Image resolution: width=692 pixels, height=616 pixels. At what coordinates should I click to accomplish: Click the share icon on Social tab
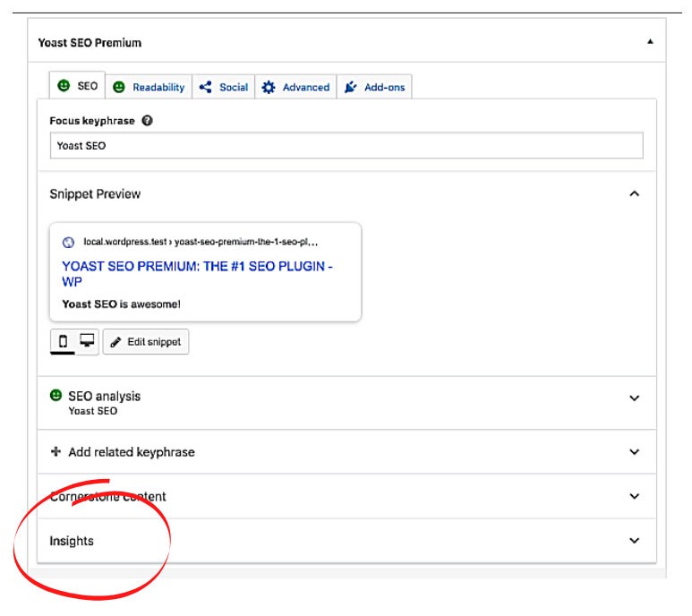point(206,87)
